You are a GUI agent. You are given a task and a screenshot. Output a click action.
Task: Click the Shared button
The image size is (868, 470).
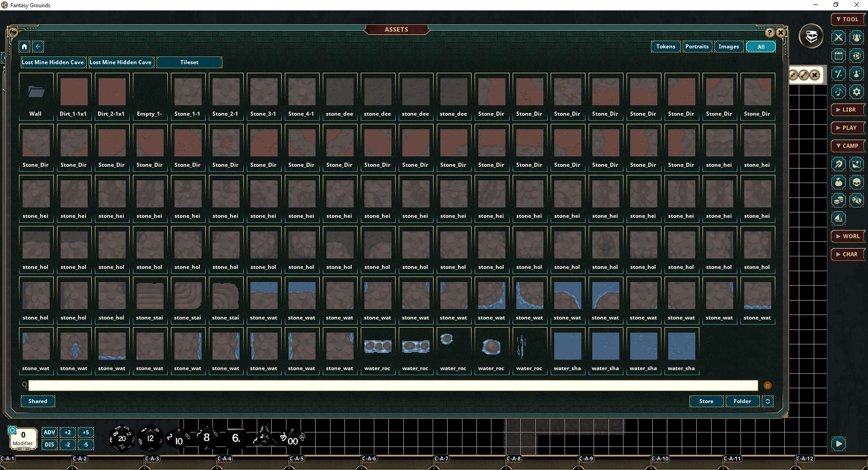click(38, 401)
